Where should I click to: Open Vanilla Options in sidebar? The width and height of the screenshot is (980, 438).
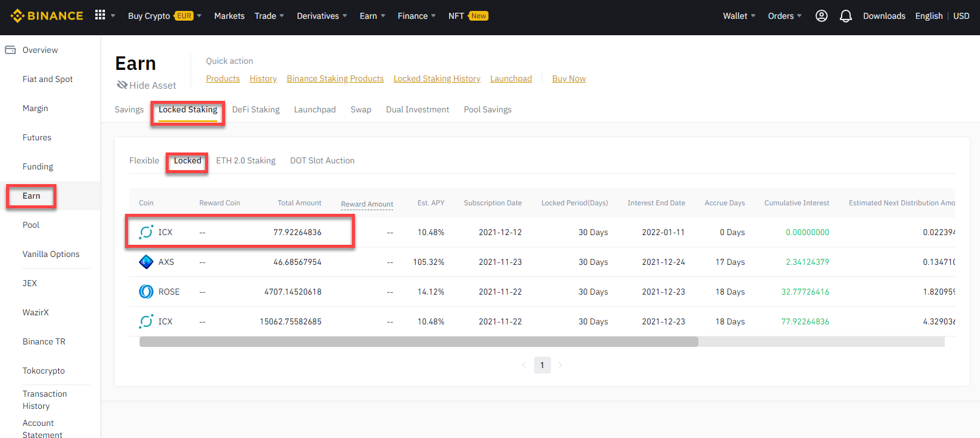[x=51, y=254]
